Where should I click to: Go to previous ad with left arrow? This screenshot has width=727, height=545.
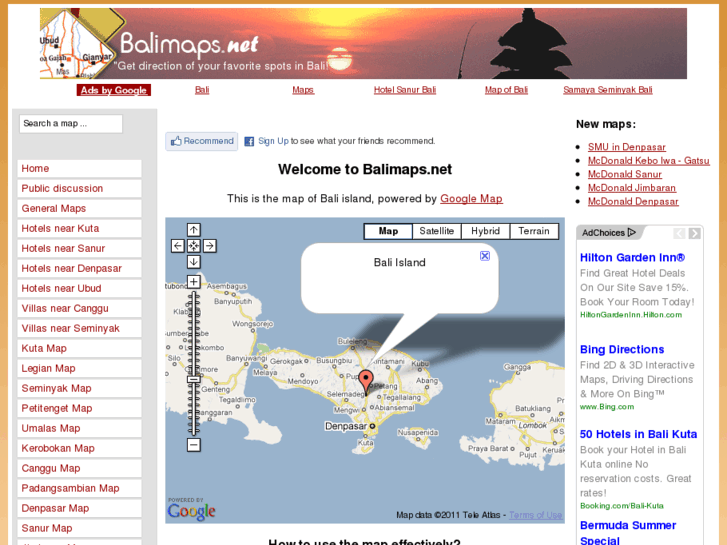point(679,233)
